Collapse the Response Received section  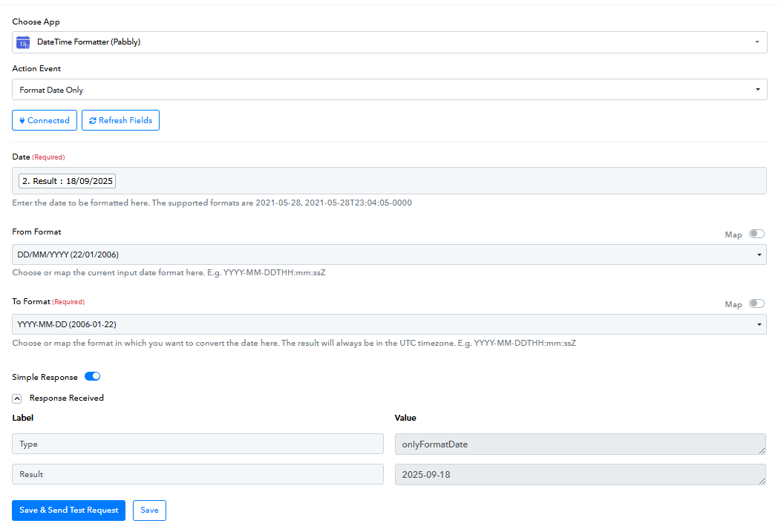tap(17, 398)
